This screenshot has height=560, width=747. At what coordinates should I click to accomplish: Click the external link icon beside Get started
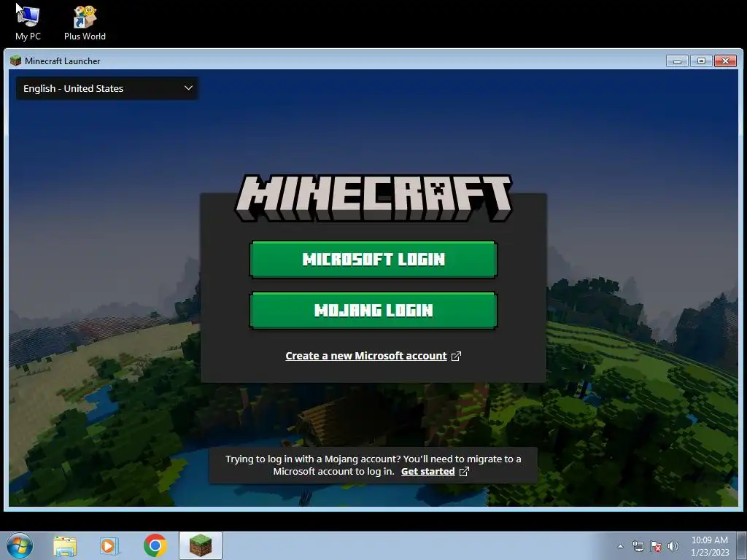pyautogui.click(x=464, y=472)
